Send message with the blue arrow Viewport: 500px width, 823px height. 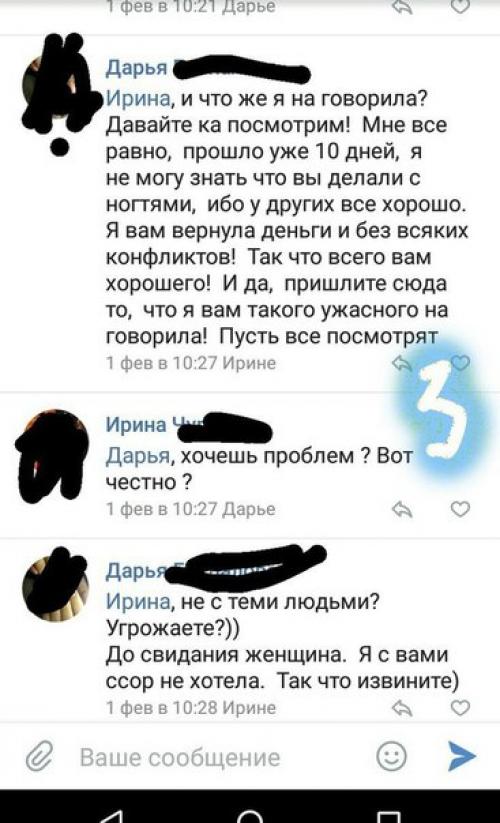tap(462, 756)
